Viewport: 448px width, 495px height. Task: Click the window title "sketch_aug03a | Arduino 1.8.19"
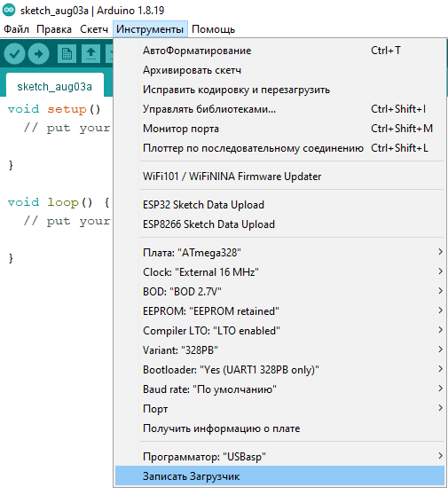(92, 11)
